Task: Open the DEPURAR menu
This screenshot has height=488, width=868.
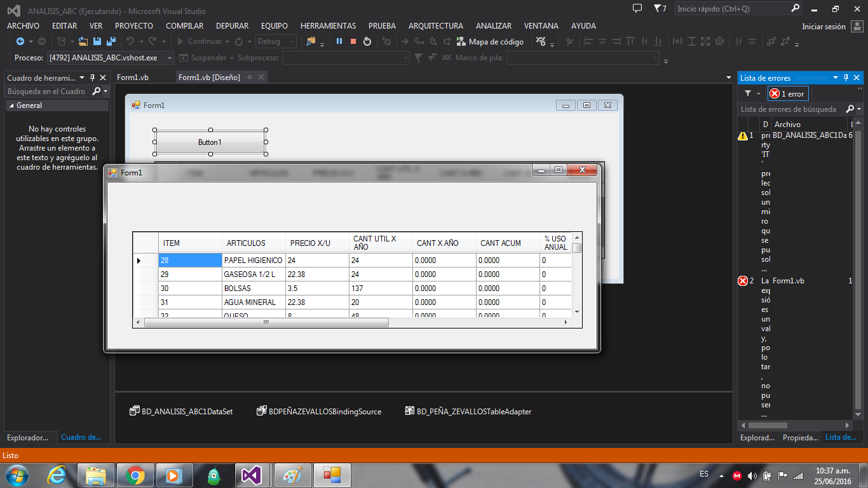Action: coord(232,26)
